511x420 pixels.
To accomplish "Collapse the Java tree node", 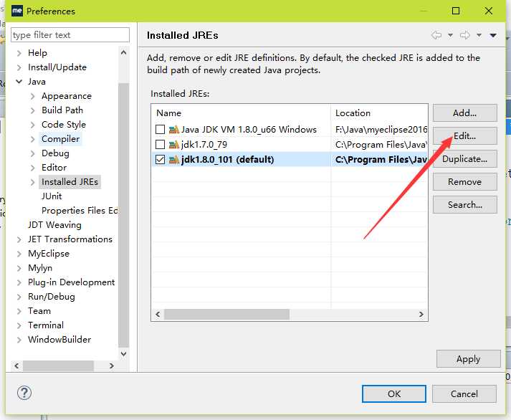I will 19,82.
